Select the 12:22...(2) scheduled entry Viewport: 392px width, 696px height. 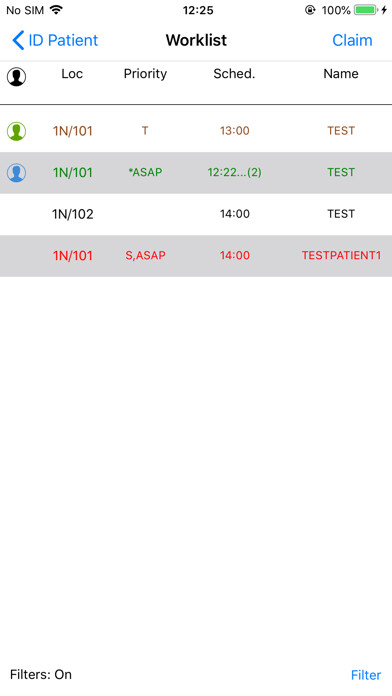point(234,172)
